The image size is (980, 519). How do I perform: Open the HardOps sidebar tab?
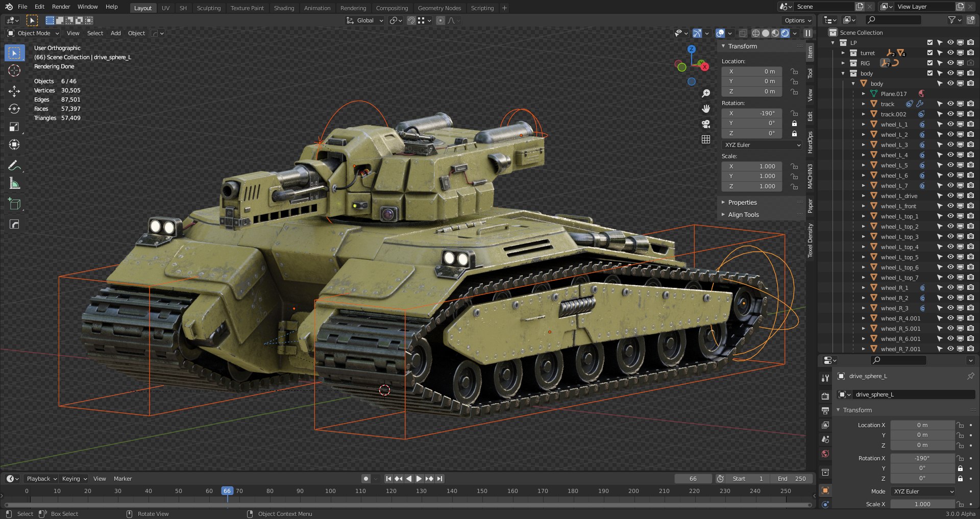click(x=810, y=142)
